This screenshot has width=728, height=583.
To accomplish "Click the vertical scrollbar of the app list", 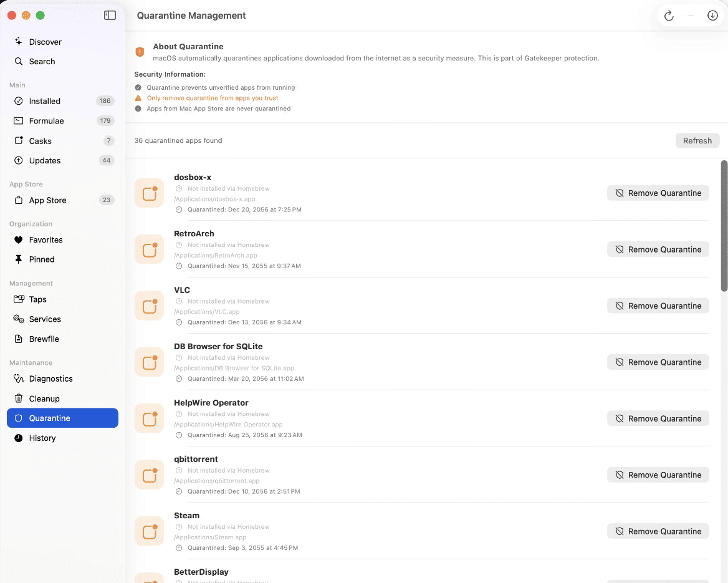I will click(x=724, y=226).
